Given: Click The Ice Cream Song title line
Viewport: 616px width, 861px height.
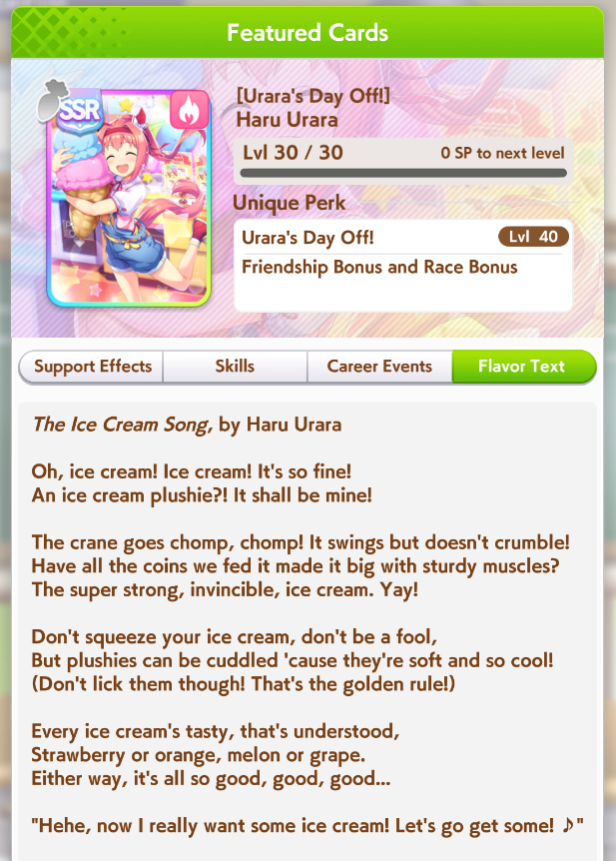Looking at the screenshot, I should pos(187,425).
